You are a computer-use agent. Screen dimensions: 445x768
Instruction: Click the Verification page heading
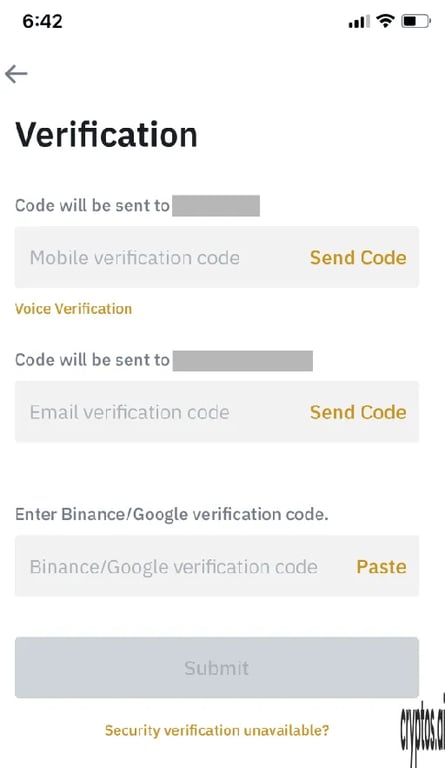(106, 134)
